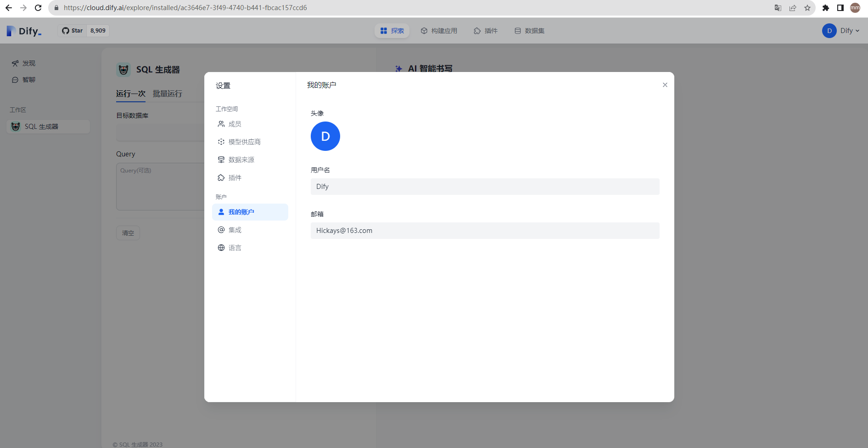The image size is (868, 448).
Task: Focus the 邮箱 email field
Action: point(485,231)
